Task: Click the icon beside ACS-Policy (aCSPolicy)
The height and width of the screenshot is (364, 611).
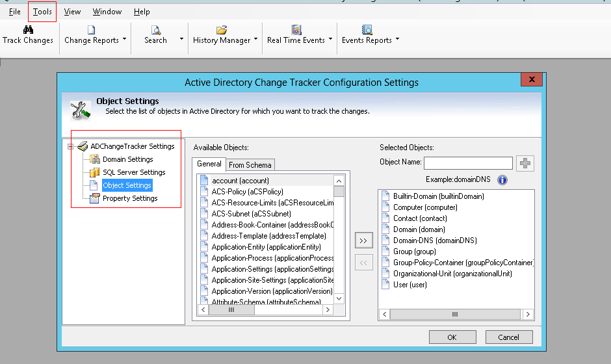Action: (204, 191)
